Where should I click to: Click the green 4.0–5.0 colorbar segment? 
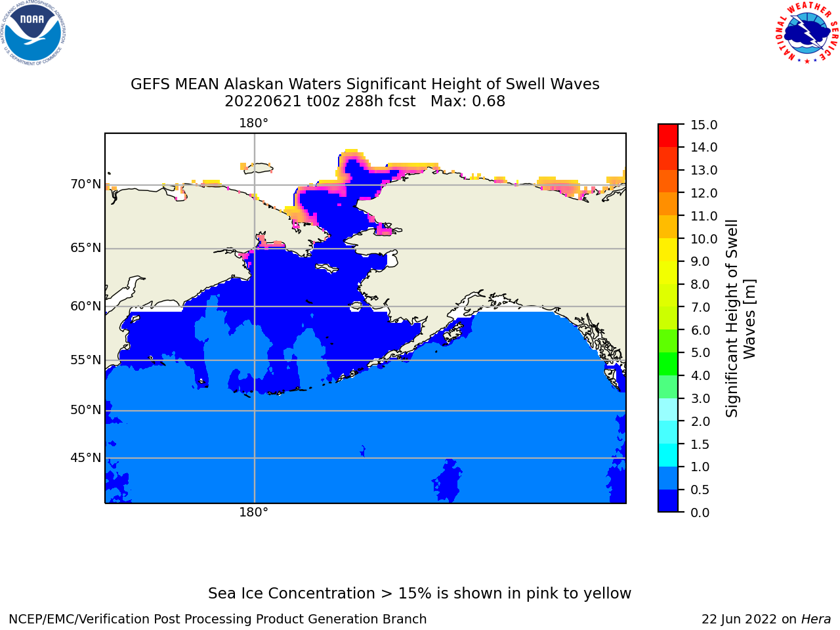click(668, 364)
